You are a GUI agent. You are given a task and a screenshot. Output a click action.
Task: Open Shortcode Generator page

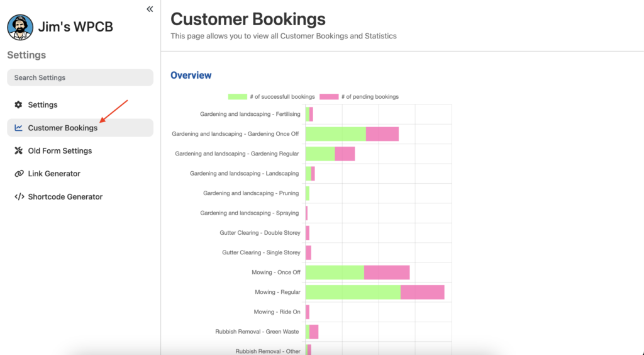tap(65, 197)
